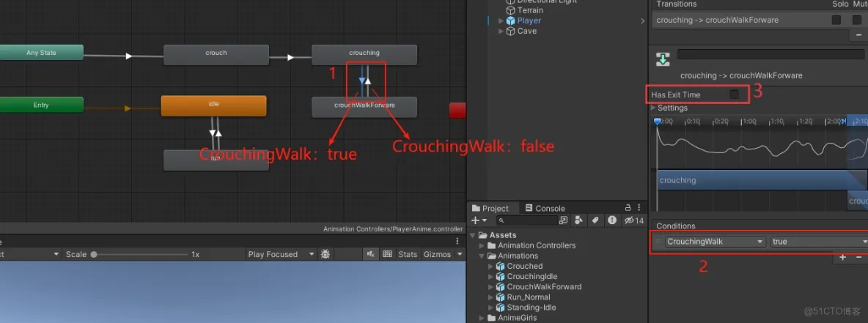The width and height of the screenshot is (868, 323).
Task: Open the Game view aspect ratio dropdown
Action: [31, 254]
